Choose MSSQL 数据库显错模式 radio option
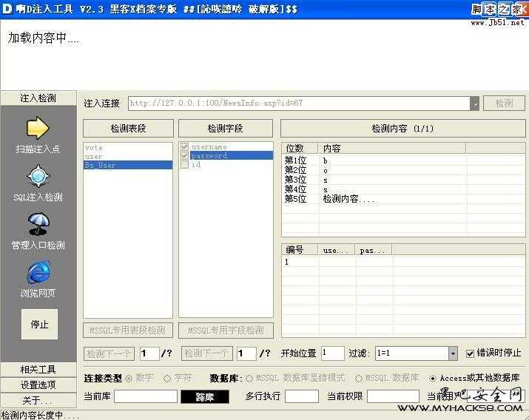 [x=249, y=379]
